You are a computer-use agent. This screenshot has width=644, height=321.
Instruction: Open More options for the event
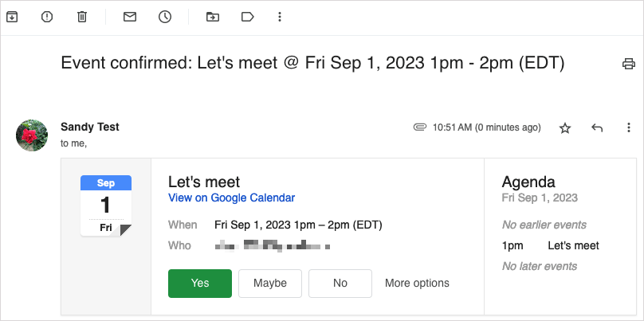coord(417,283)
